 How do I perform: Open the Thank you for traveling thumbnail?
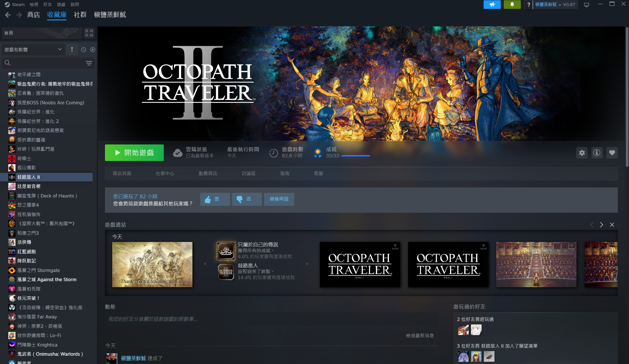[x=152, y=265]
